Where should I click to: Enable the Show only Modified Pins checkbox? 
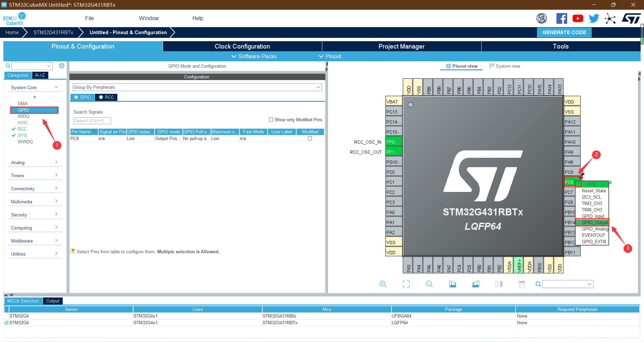coord(271,120)
